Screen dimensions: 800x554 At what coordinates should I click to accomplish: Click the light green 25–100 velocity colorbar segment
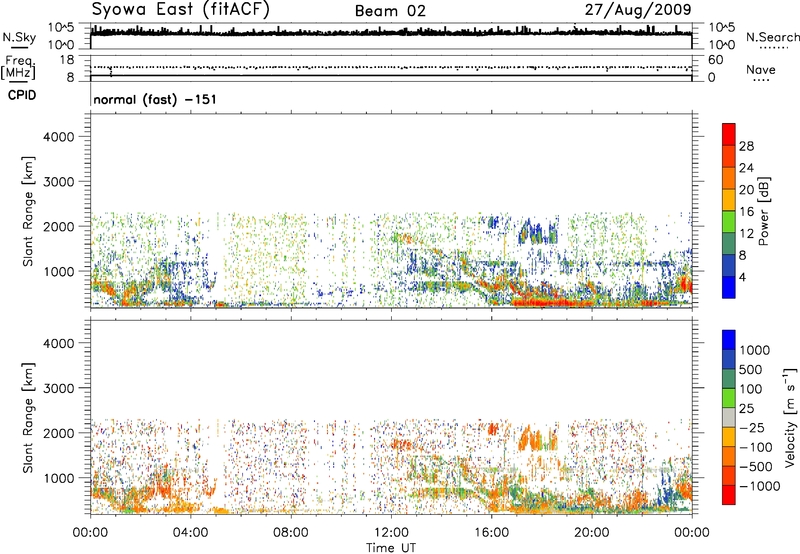click(729, 398)
